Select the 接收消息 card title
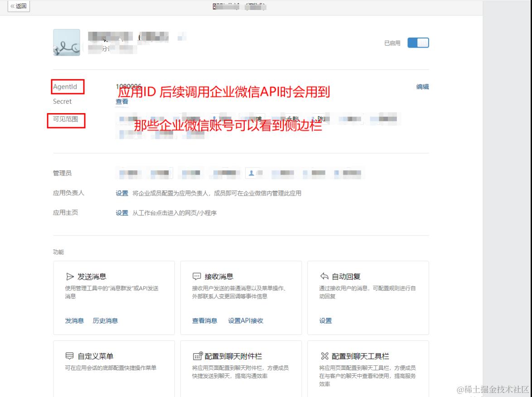Image resolution: width=532 pixels, height=397 pixels. click(x=219, y=277)
